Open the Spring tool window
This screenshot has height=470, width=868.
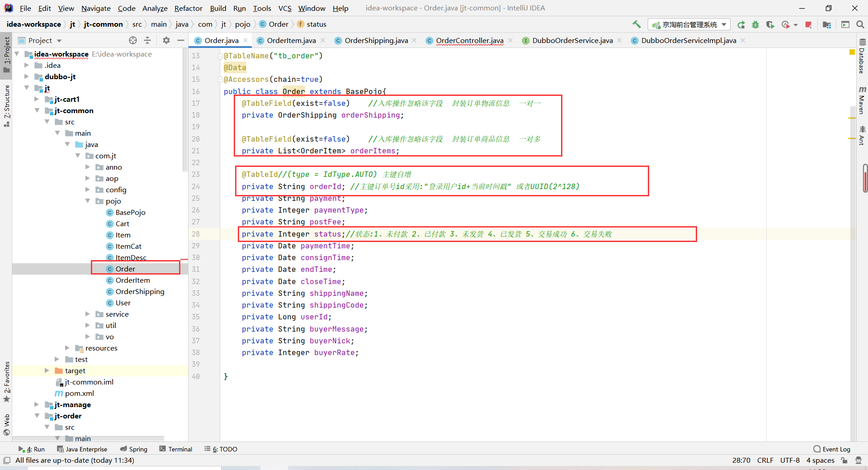click(134, 449)
